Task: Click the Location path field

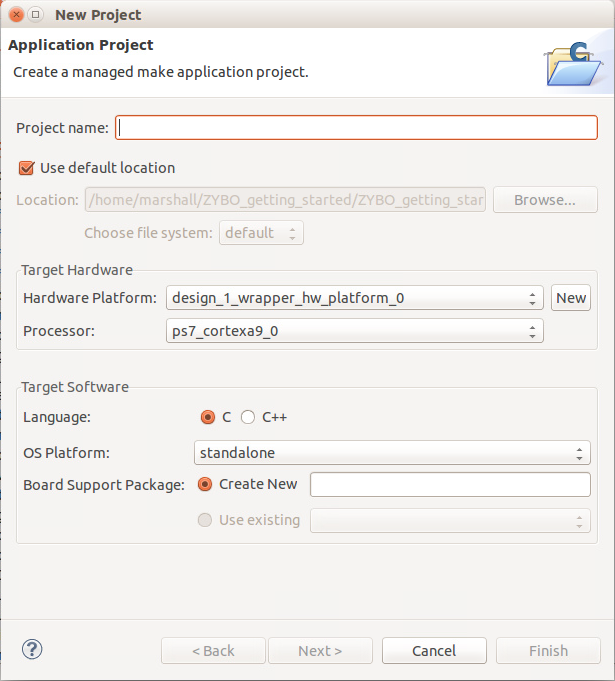Action: point(285,200)
